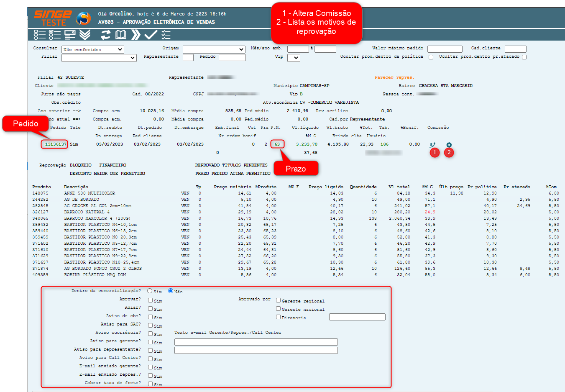Click the Prazo value 63 link
Viewport: 565px width, 392px height.
coord(277,144)
